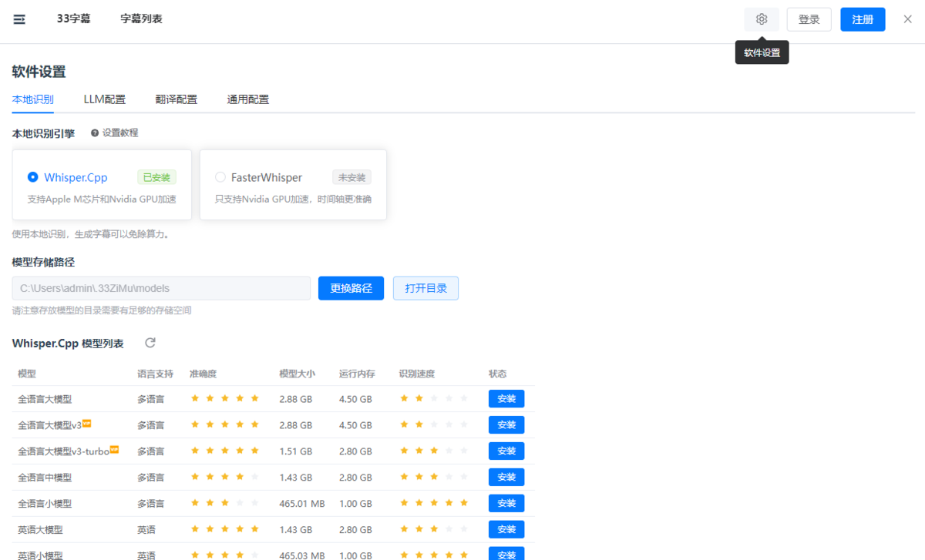Click the 33字幕 home item
This screenshot has width=925, height=560.
(73, 19)
